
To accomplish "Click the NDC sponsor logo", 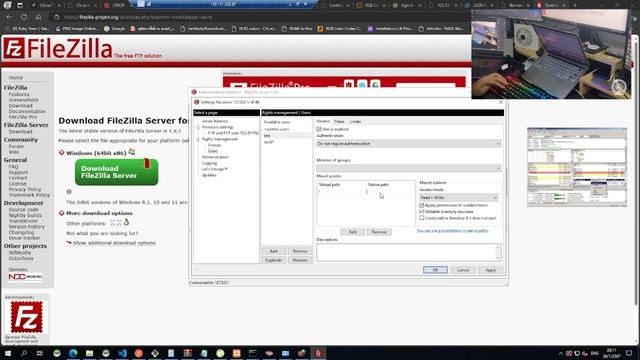I will pos(25,277).
